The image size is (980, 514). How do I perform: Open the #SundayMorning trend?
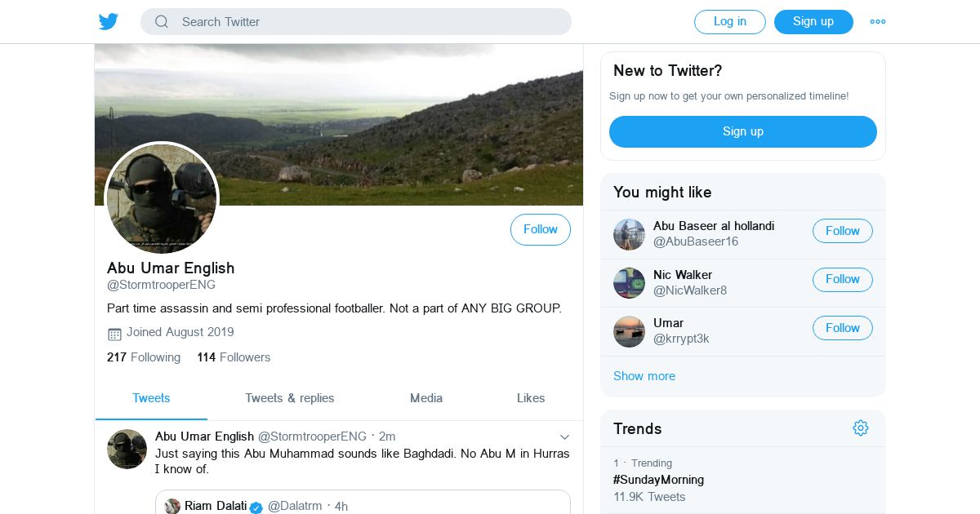[x=658, y=480]
